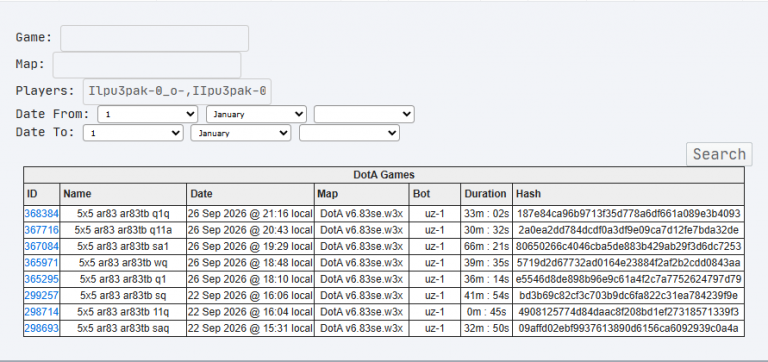Viewport: 768px width, 362px height.
Task: Click duration '33m : 02s'
Action: click(x=486, y=213)
